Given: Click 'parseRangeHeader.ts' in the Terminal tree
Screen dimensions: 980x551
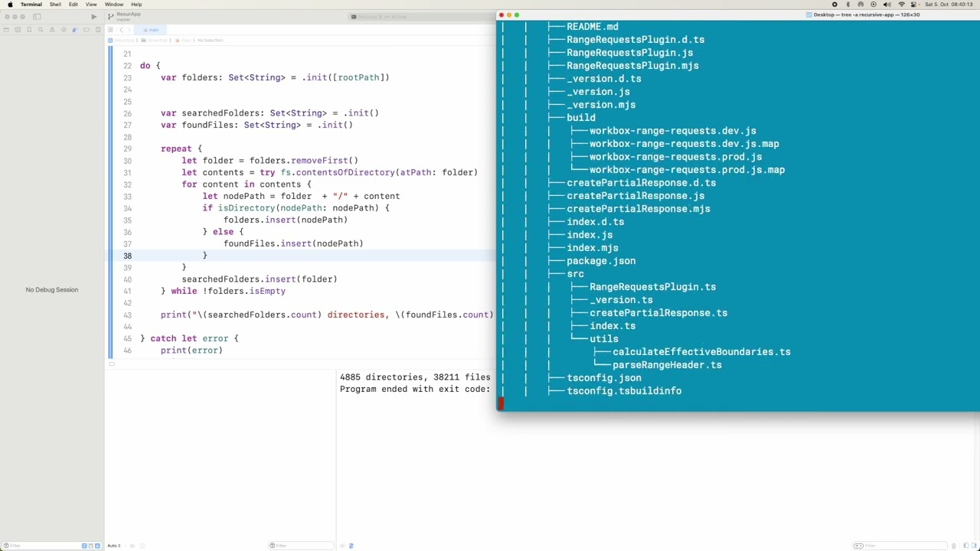Looking at the screenshot, I should pyautogui.click(x=667, y=365).
